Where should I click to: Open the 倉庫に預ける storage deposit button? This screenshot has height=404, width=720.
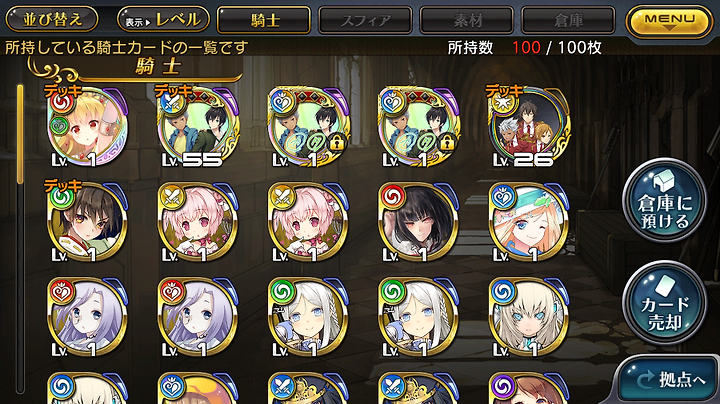(664, 201)
